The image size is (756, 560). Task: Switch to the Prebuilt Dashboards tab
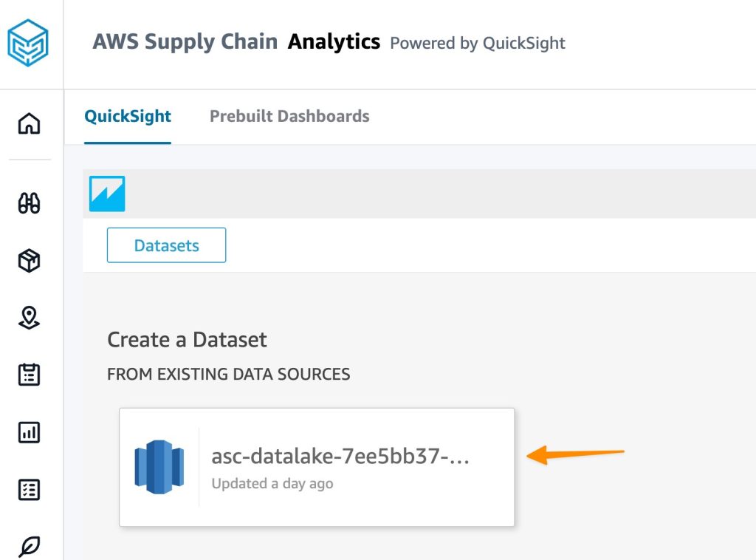[x=289, y=116]
